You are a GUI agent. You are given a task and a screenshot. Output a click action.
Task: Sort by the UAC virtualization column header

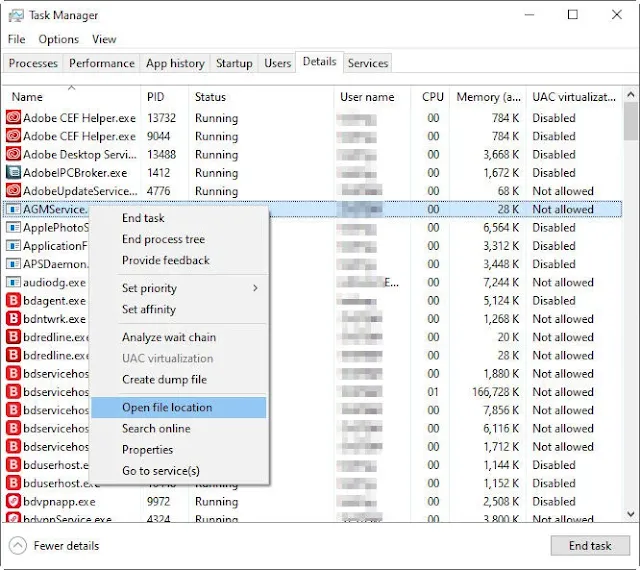coord(574,97)
